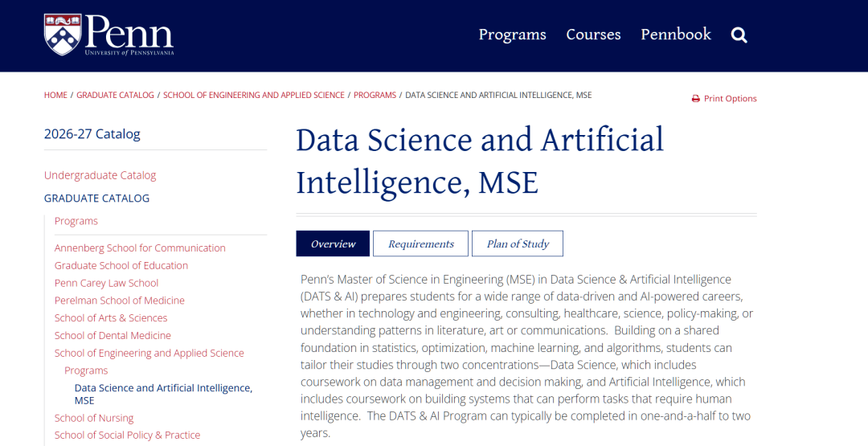Click the PROGRAMS breadcrumb link
868x446 pixels.
375,95
